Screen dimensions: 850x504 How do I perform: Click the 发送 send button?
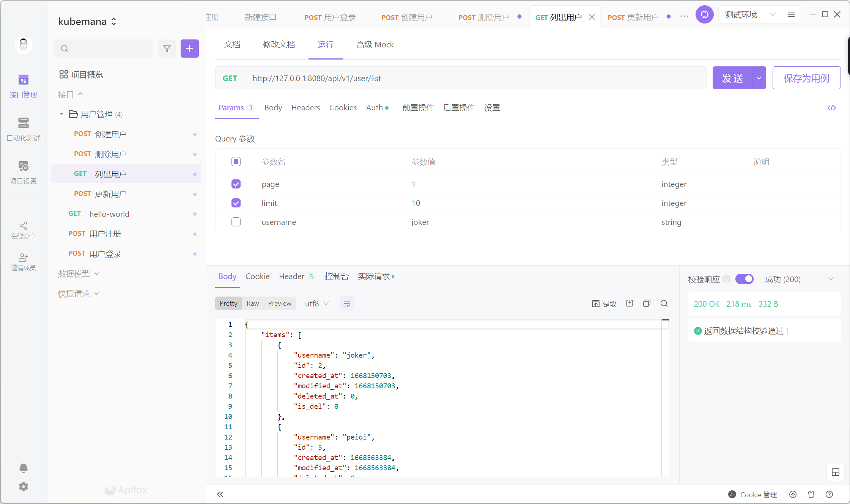point(732,78)
